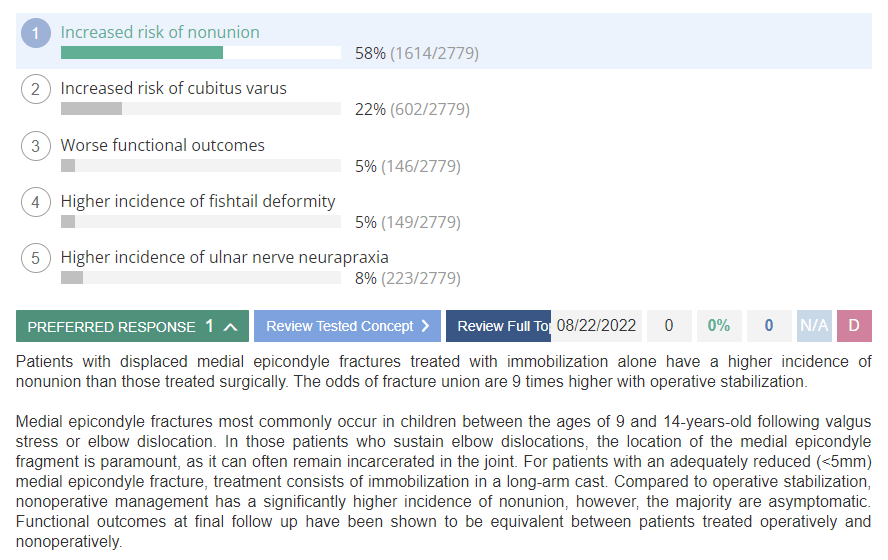Click the green 58% progress bar
888x560 pixels.
point(142,53)
